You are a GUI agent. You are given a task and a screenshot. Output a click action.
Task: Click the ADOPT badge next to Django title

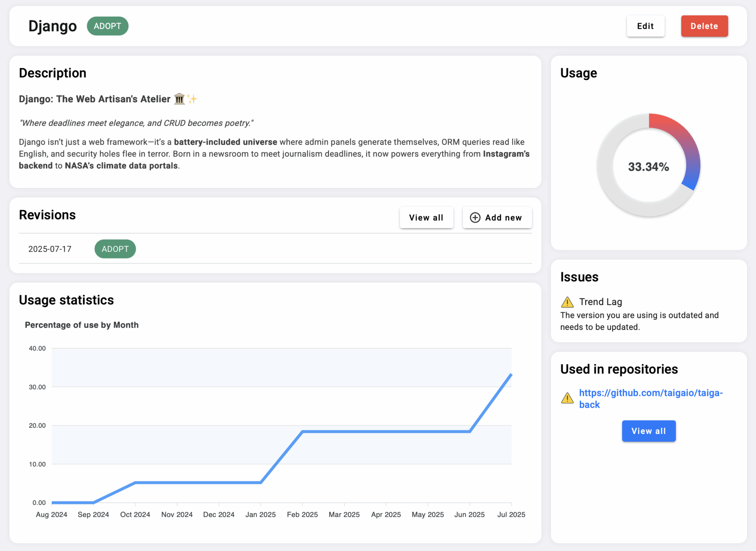click(107, 26)
